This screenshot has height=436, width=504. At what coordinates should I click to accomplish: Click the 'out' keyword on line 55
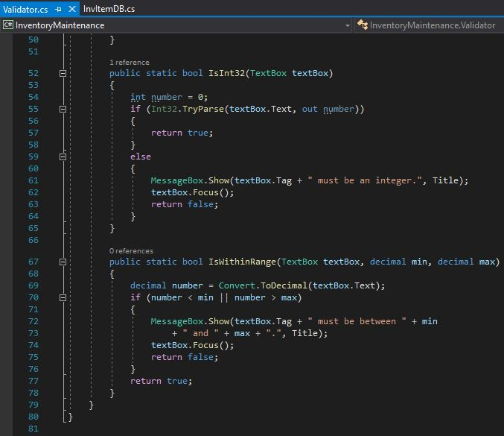pyautogui.click(x=310, y=109)
